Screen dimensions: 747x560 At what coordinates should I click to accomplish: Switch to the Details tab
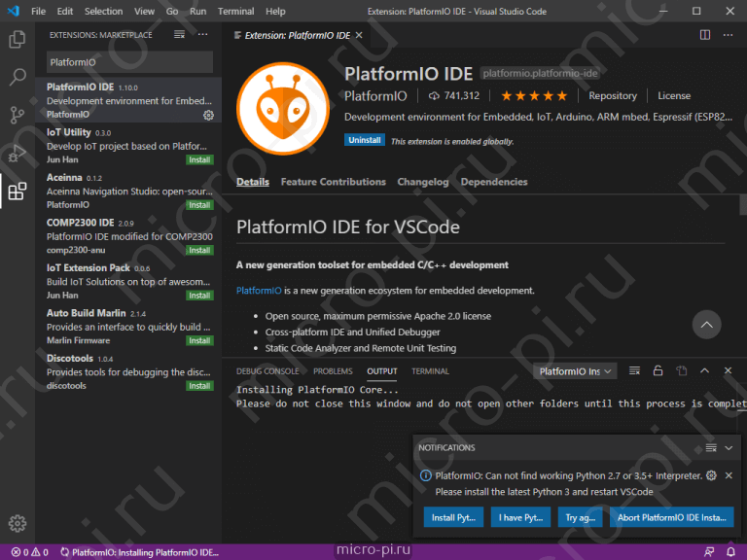tap(253, 182)
